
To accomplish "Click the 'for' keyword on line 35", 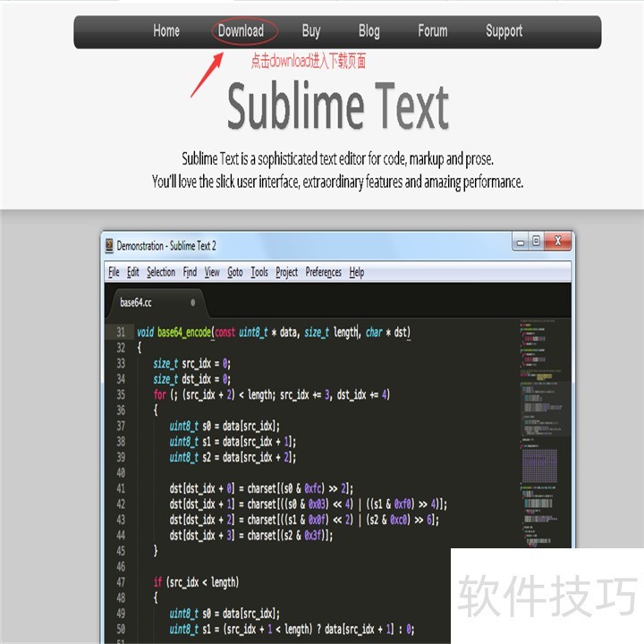I will click(x=159, y=394).
